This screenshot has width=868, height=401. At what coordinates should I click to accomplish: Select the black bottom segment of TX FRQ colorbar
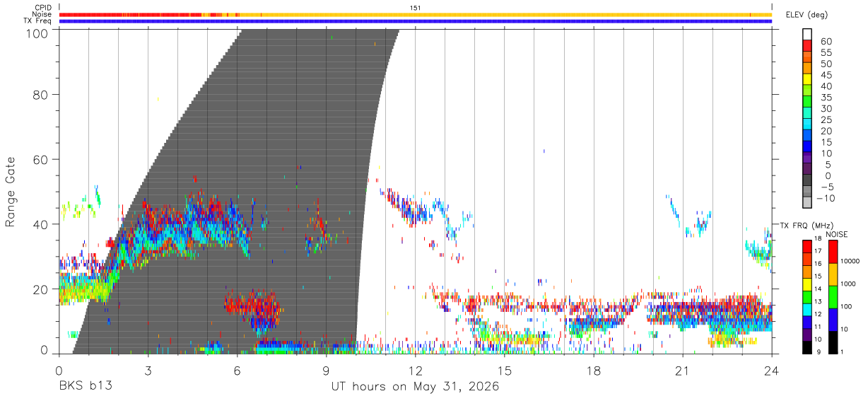tap(807, 347)
